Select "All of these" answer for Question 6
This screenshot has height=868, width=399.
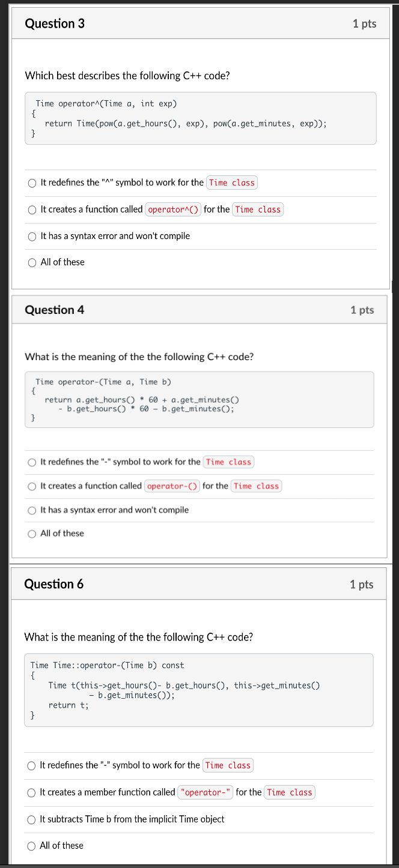pos(31,845)
